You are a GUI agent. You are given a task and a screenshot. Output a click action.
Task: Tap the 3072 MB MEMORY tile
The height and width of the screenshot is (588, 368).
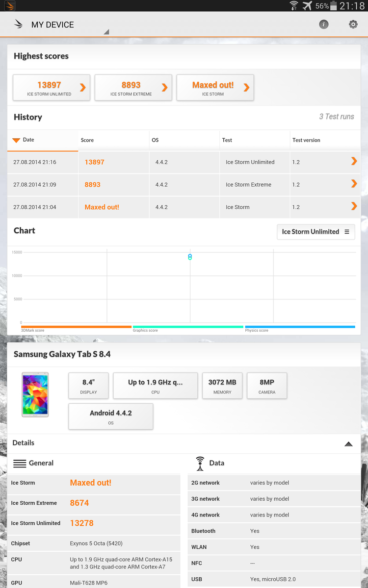222,386
